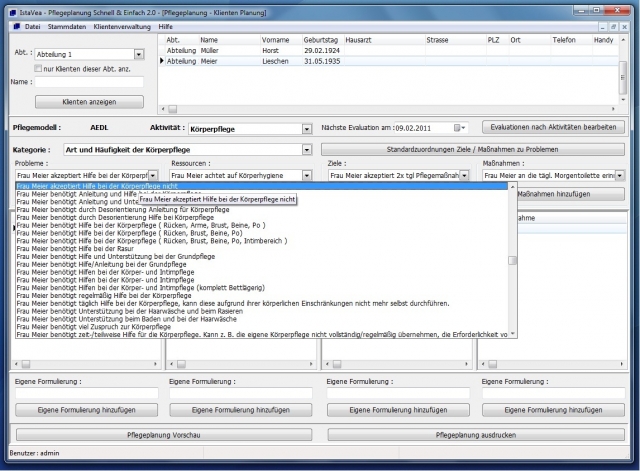Click 'Evaluationen nach Aktivitäten bearbeiten' button
This screenshot has width=640, height=471.
click(553, 127)
